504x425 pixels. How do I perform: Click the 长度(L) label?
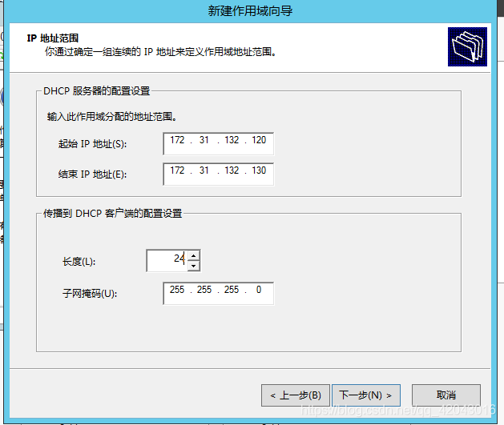(79, 262)
